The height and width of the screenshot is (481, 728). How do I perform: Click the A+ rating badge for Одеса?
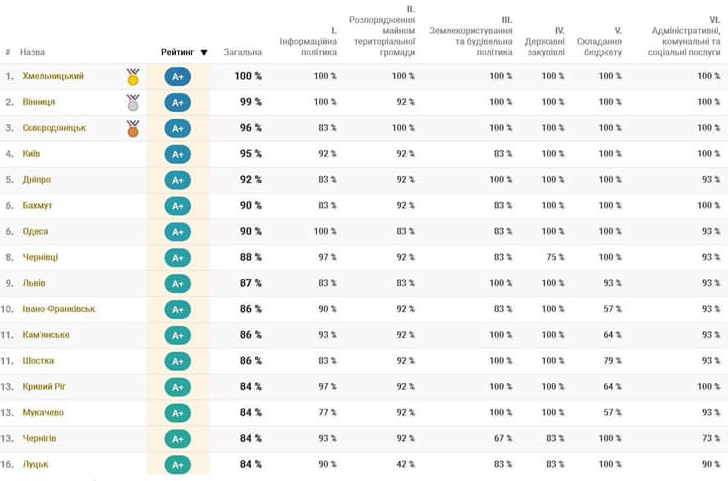coord(178,232)
